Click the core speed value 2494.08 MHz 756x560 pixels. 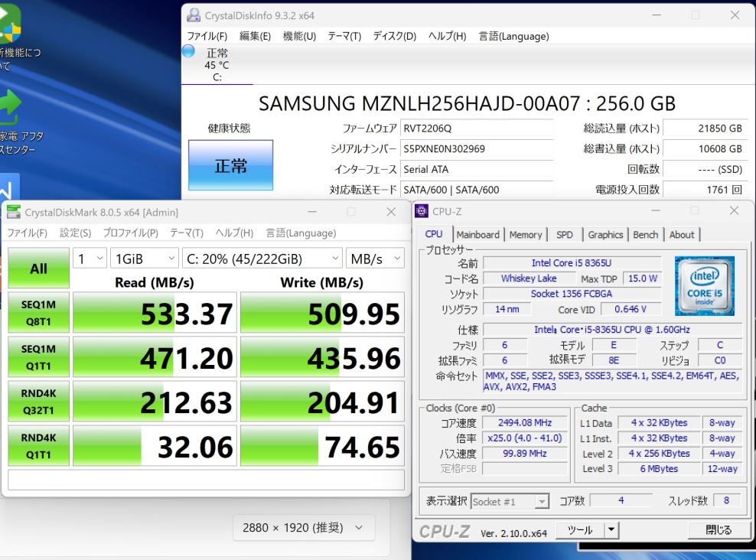tap(525, 422)
